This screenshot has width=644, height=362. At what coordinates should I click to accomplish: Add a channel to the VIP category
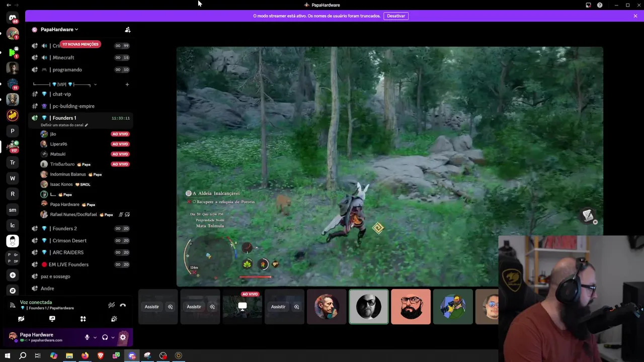tap(127, 84)
